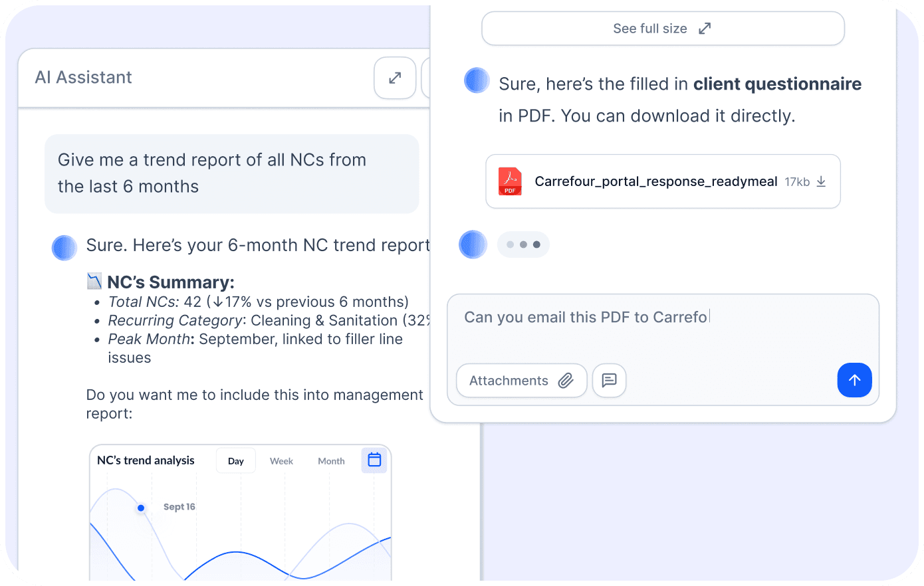Switch trend analysis to Month view
Viewport: 924px width, 586px height.
tap(331, 460)
